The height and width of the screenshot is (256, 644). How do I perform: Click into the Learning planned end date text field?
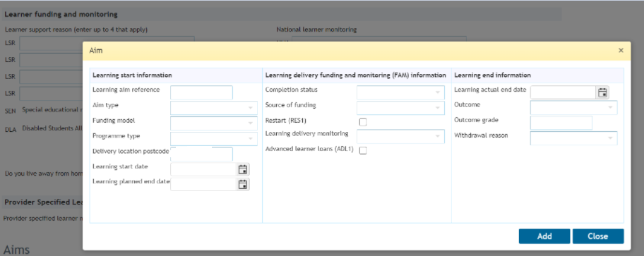[204, 185]
